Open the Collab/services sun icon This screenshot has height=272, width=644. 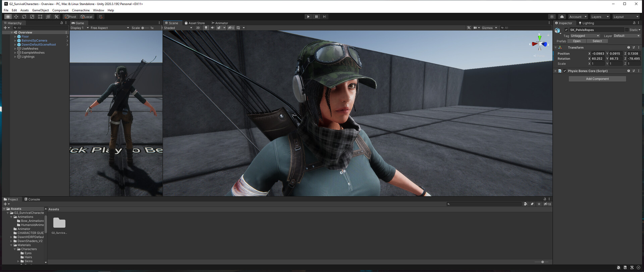pyautogui.click(x=552, y=16)
